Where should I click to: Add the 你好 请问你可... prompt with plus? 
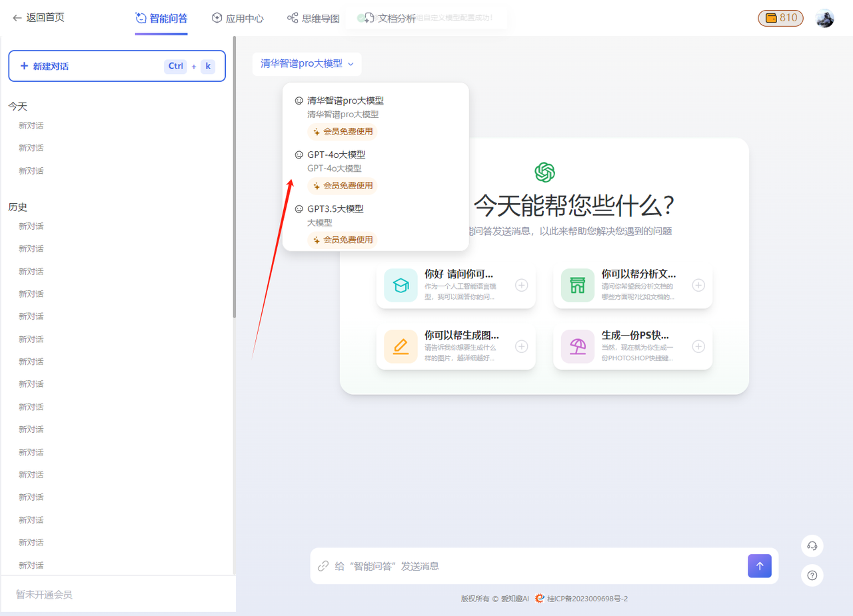tap(522, 286)
